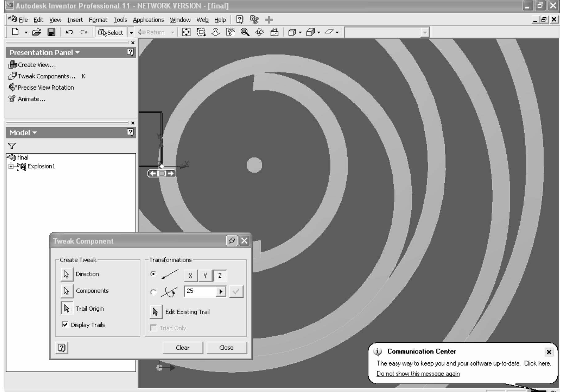Viewport: 565px width, 392px height.
Task: Save using the floppy disk icon
Action: coord(51,32)
